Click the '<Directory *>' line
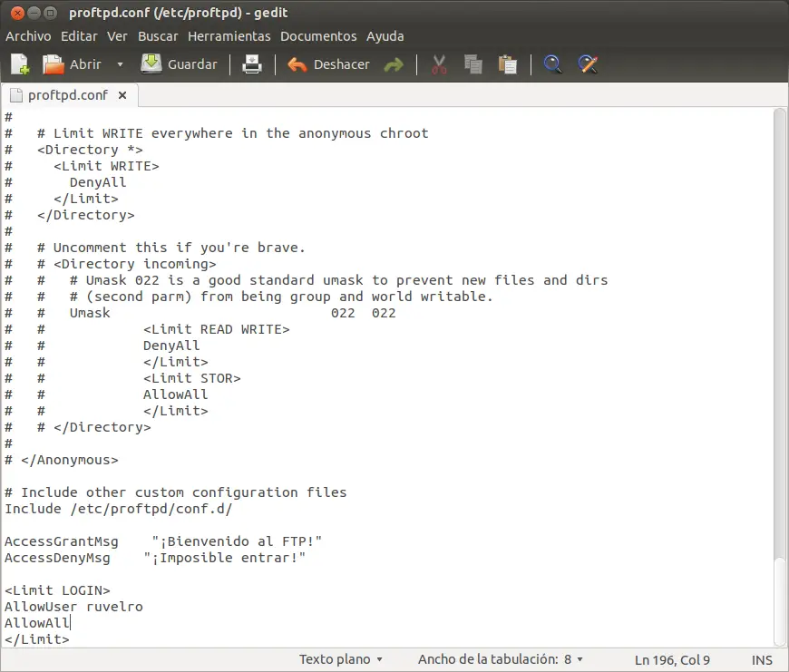The height and width of the screenshot is (672, 789). [x=90, y=150]
